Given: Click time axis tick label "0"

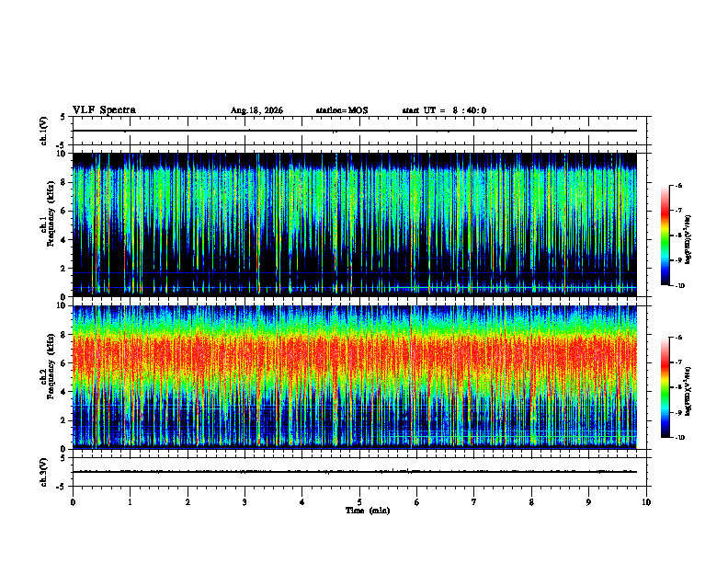Looking at the screenshot, I should click(x=73, y=502).
